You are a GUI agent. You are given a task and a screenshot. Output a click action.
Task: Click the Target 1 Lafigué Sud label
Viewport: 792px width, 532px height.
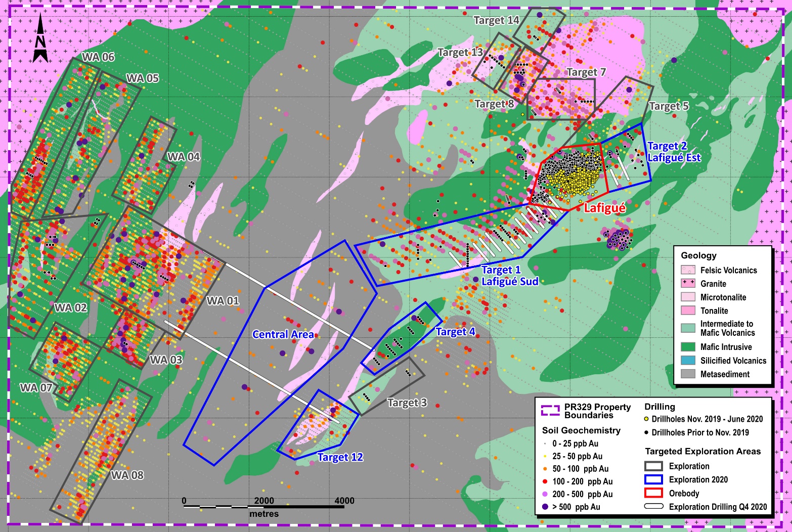(509, 276)
